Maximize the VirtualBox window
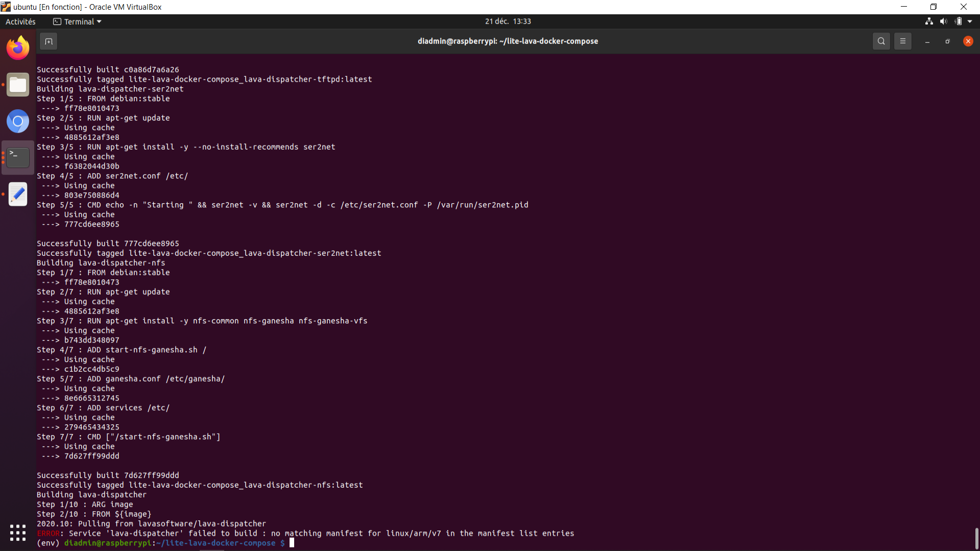 click(933, 7)
